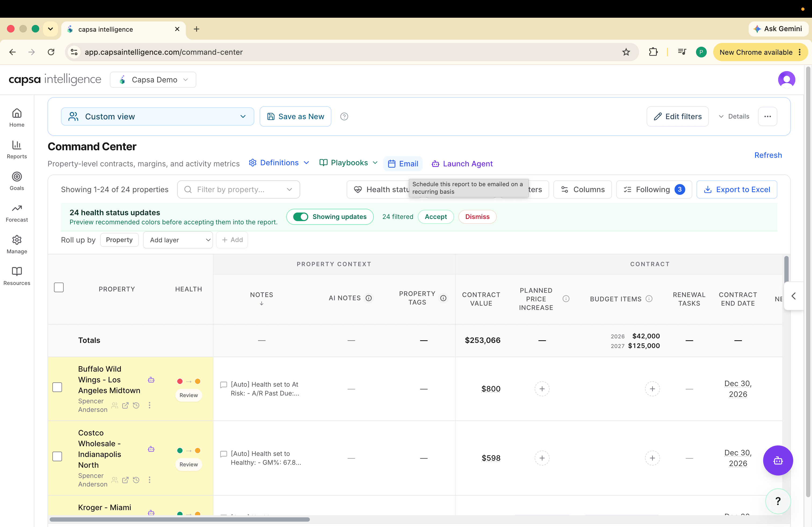Click the help icon beside Save as New

[344, 116]
